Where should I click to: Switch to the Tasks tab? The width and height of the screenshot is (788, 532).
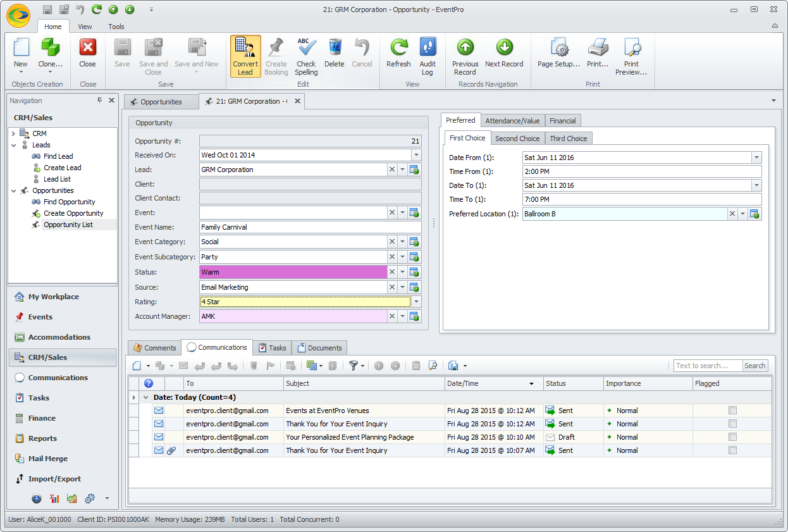[x=272, y=348]
